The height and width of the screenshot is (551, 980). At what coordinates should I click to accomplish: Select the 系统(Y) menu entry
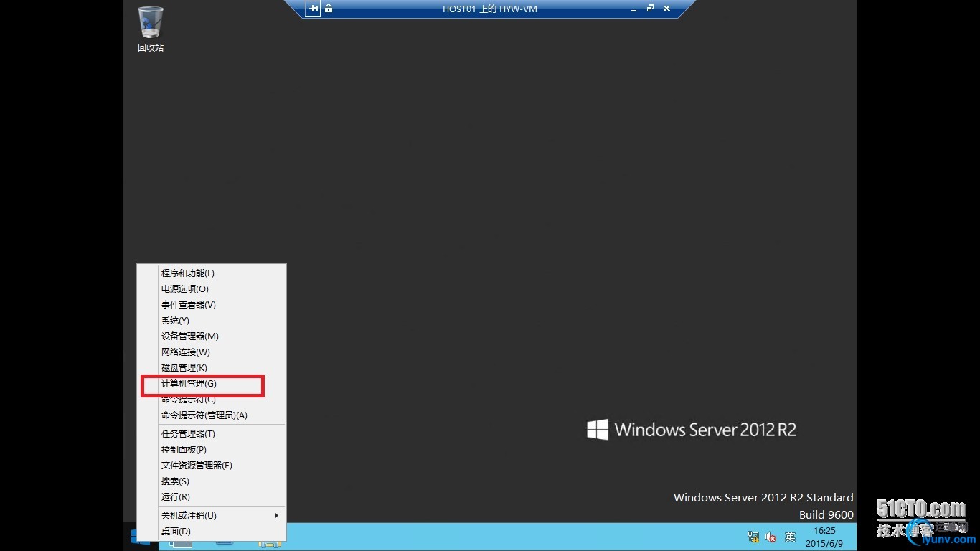click(212, 321)
